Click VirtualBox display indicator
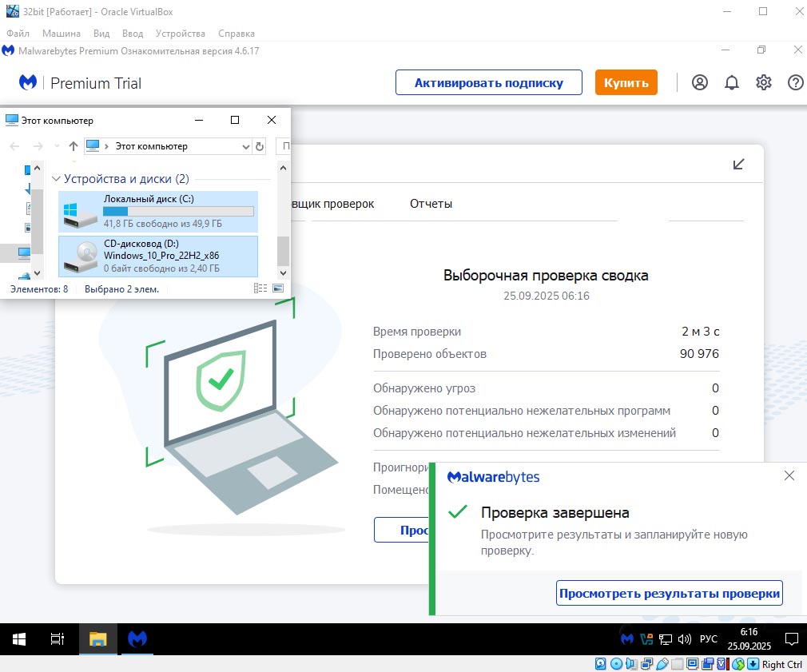The width and height of the screenshot is (807, 672). pyautogui.click(x=692, y=664)
